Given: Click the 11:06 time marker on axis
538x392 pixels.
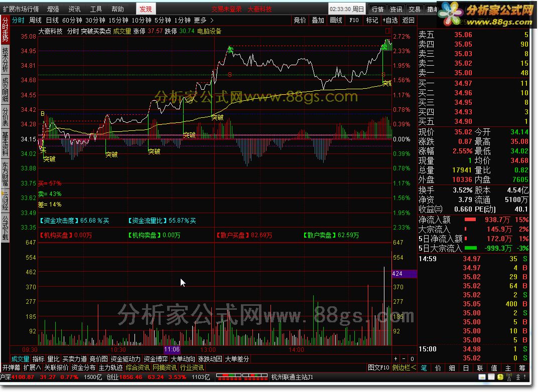Looking at the screenshot, I should 172,349.
